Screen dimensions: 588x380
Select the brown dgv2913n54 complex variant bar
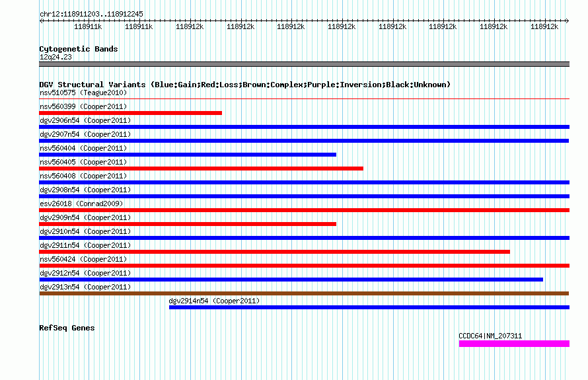click(x=304, y=293)
